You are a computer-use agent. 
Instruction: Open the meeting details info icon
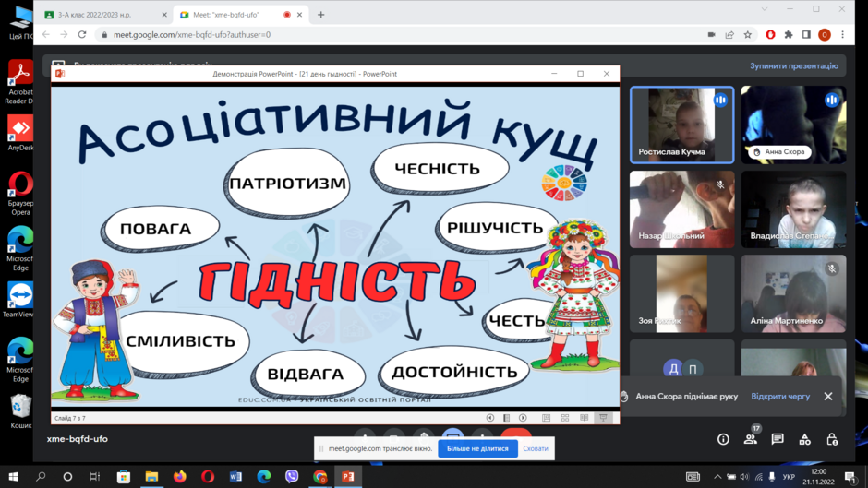723,439
